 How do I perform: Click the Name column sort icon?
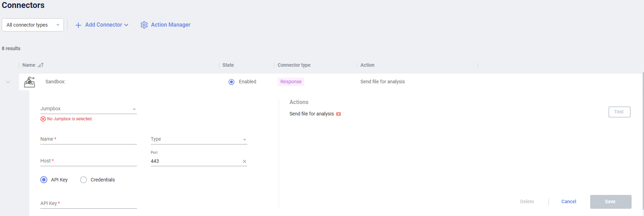(41, 65)
